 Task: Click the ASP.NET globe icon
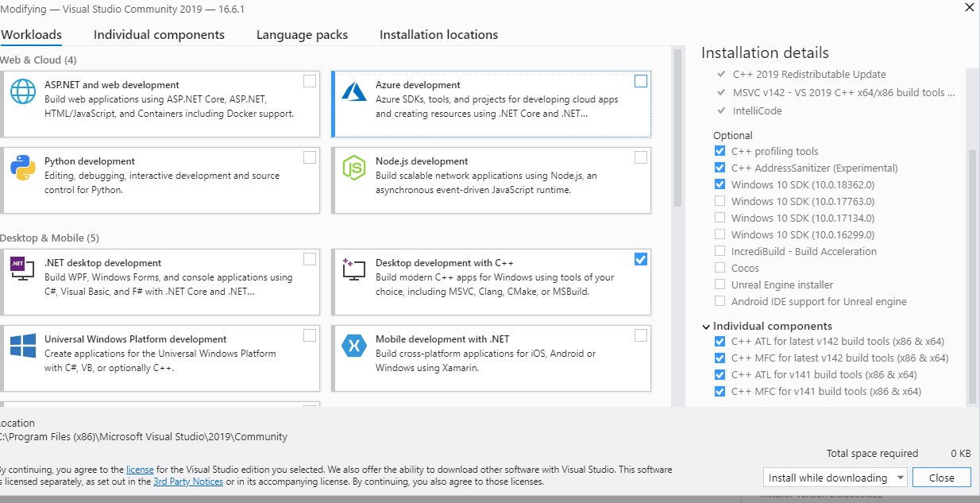point(23,91)
